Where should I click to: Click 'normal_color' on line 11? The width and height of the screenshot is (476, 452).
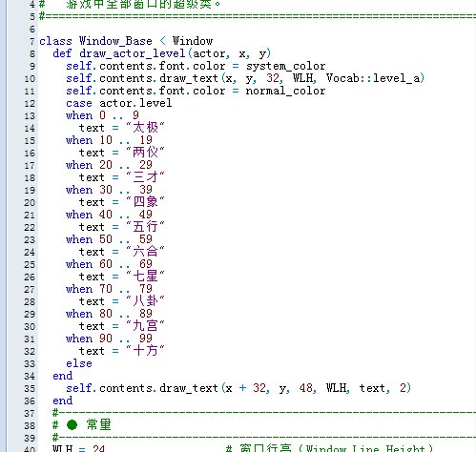[285, 91]
